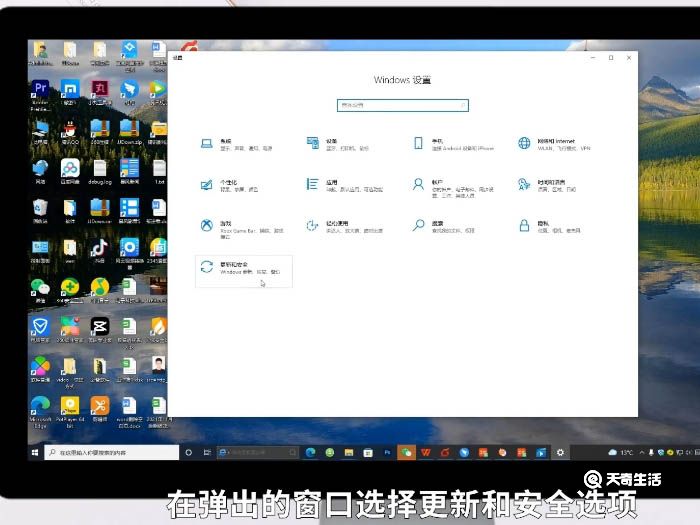This screenshot has width=700, height=525.
Task: Open Task View on the taskbar
Action: [207, 453]
